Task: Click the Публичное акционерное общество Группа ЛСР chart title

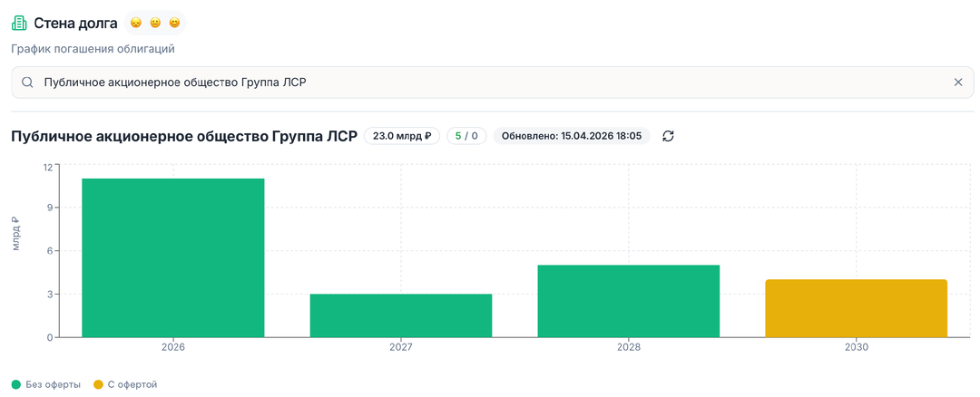Action: (x=184, y=136)
